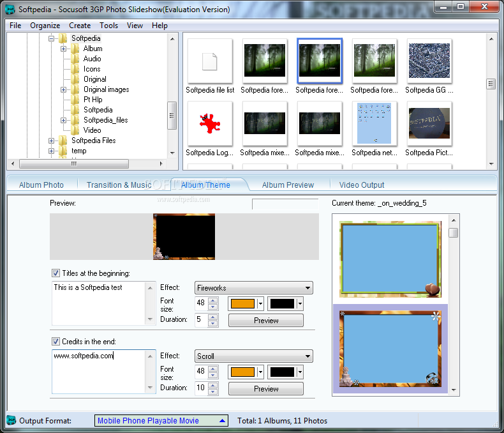Screen dimensions: 504x433
Task: Click the Softpedia Files folder icon
Action: point(63,141)
